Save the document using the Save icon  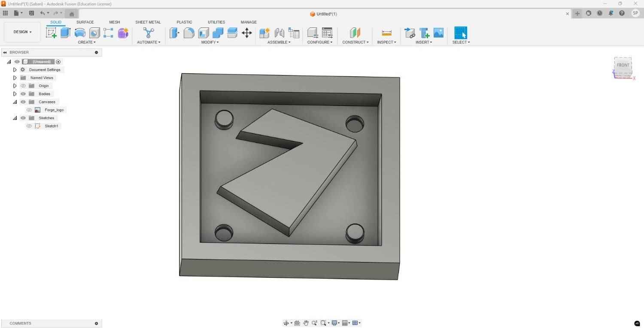pos(31,13)
